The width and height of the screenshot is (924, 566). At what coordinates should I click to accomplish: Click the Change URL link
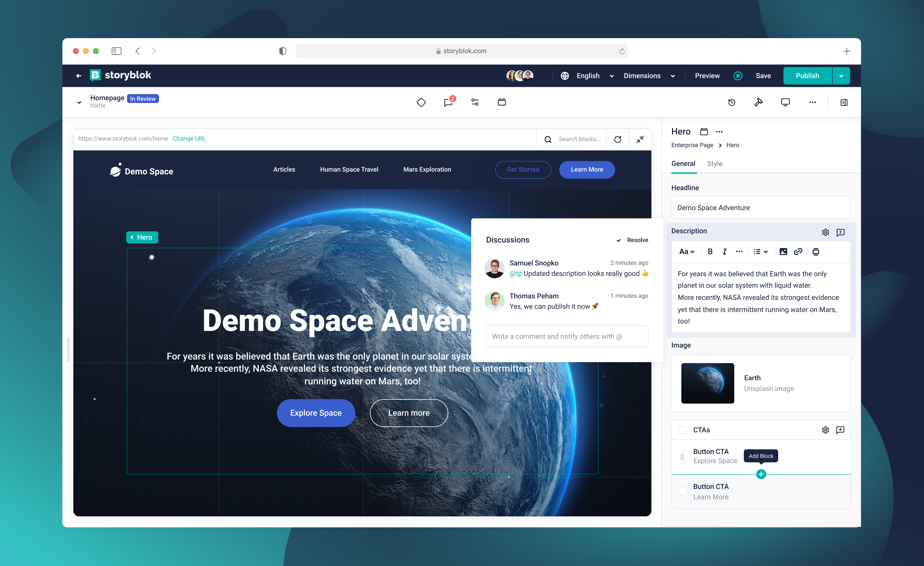(x=189, y=139)
